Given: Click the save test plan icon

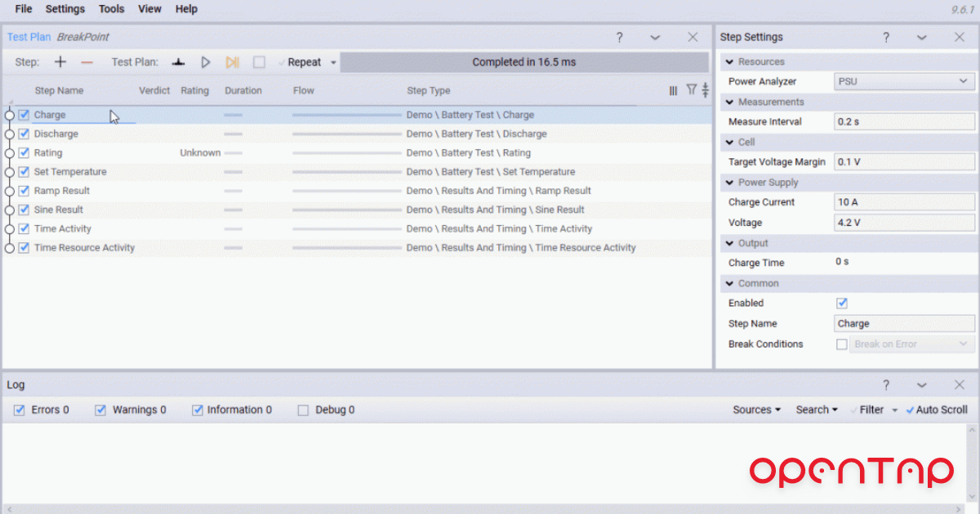Looking at the screenshot, I should click(177, 61).
